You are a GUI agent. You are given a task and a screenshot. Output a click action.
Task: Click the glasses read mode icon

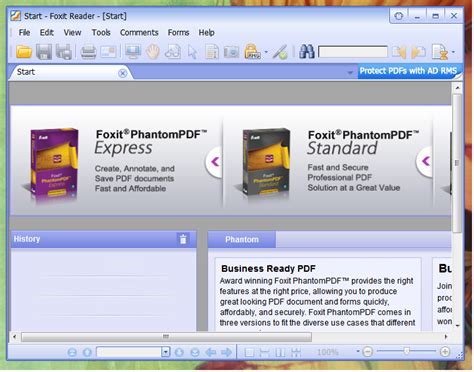[173, 52]
